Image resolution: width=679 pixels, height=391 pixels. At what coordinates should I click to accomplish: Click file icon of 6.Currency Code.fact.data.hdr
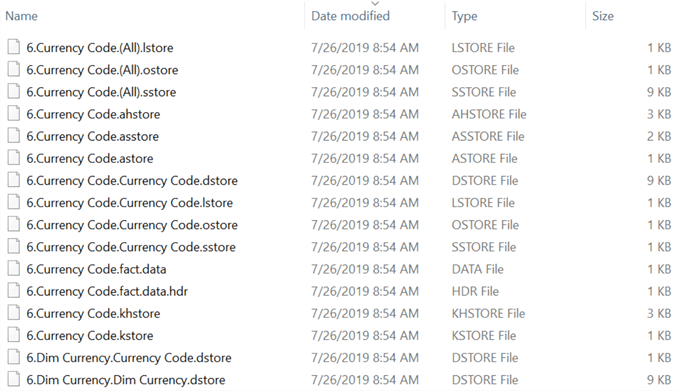pyautogui.click(x=13, y=291)
